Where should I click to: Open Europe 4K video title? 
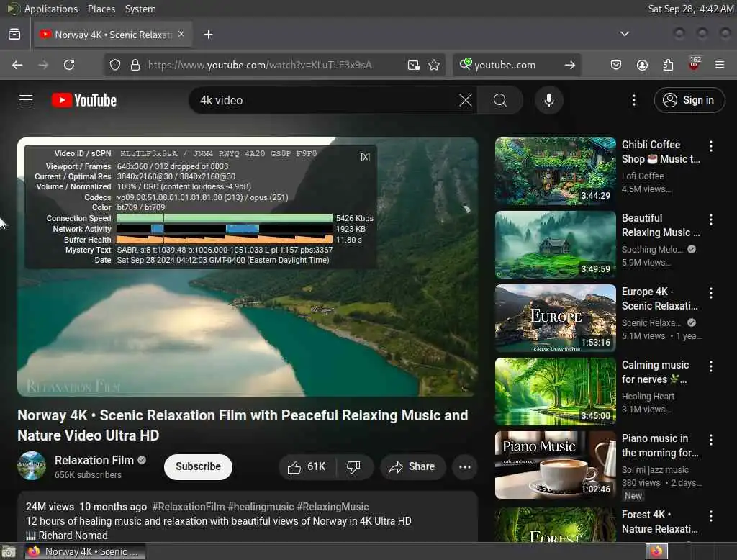(659, 299)
